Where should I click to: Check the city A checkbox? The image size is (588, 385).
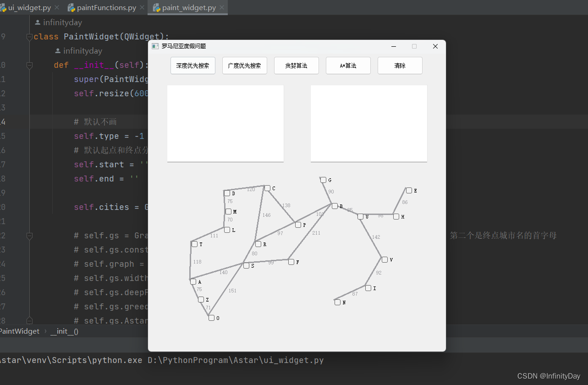pos(193,282)
